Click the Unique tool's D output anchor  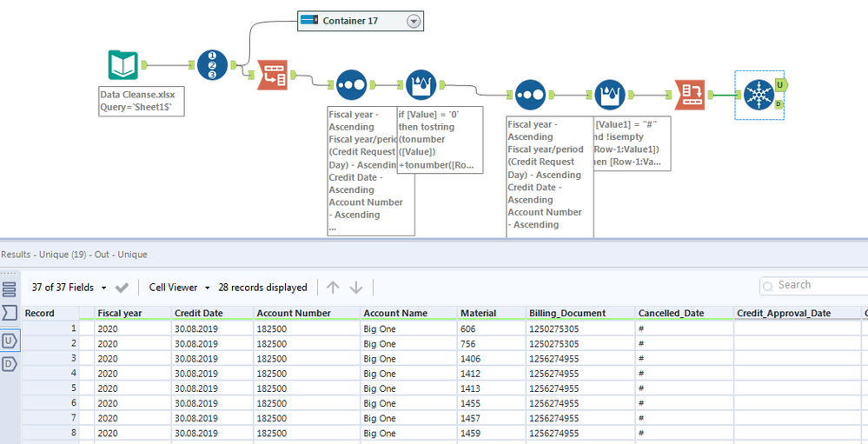click(779, 104)
